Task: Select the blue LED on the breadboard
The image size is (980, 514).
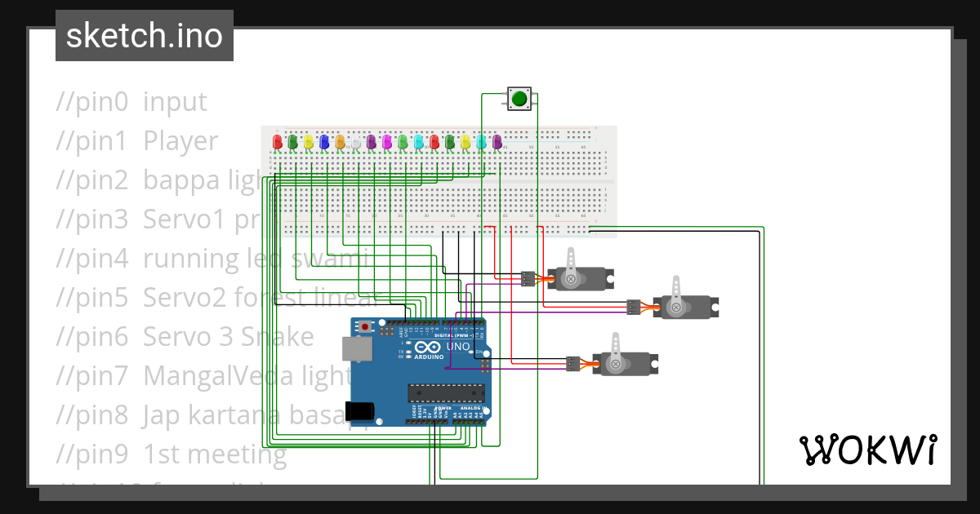Action: point(324,143)
